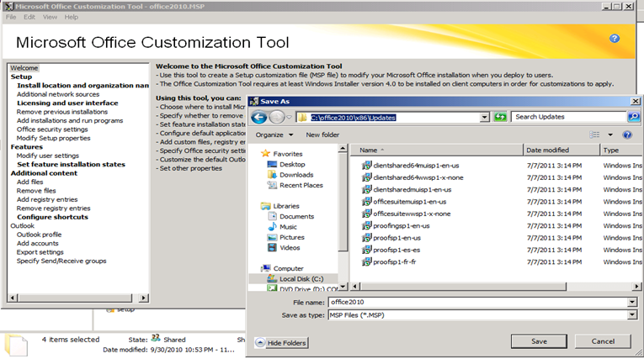Open the Edit menu
644x359 pixels.
point(29,17)
